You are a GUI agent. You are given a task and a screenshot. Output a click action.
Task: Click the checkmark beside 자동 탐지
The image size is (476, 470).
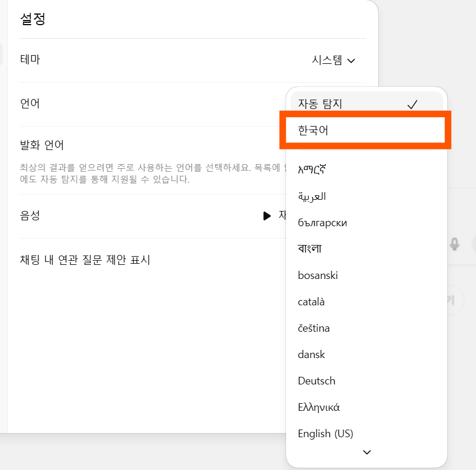pyautogui.click(x=413, y=104)
